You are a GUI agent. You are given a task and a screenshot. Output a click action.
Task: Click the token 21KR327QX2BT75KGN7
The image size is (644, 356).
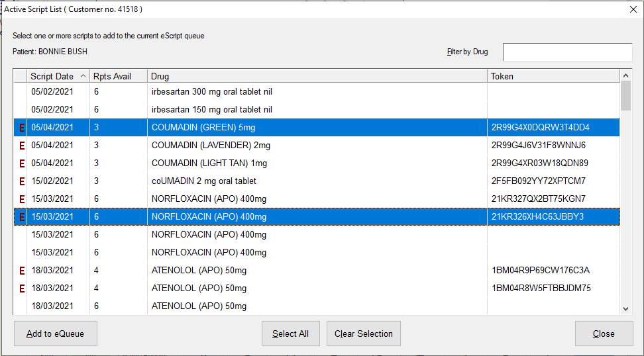pos(539,199)
